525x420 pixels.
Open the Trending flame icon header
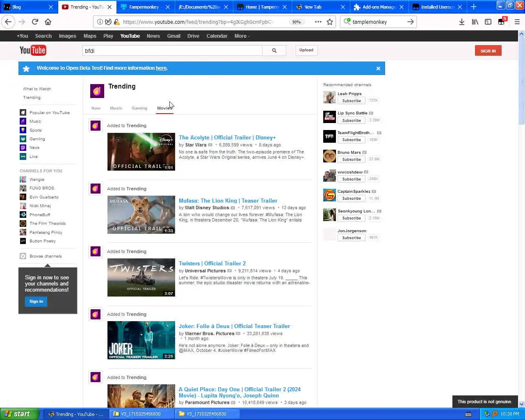coord(97,91)
